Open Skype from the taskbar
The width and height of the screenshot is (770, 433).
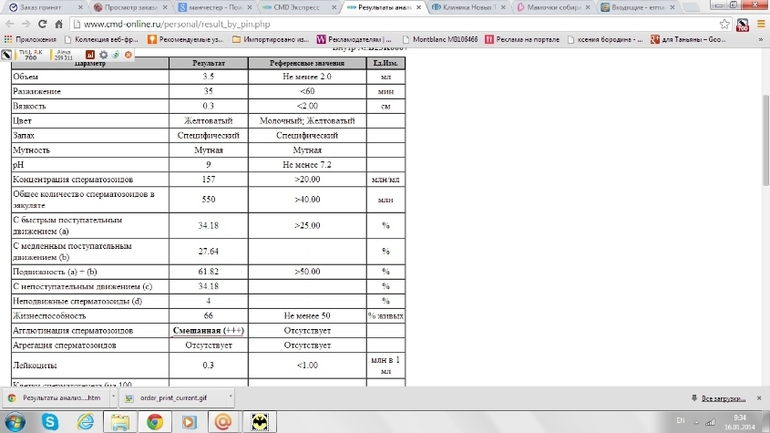(x=49, y=422)
